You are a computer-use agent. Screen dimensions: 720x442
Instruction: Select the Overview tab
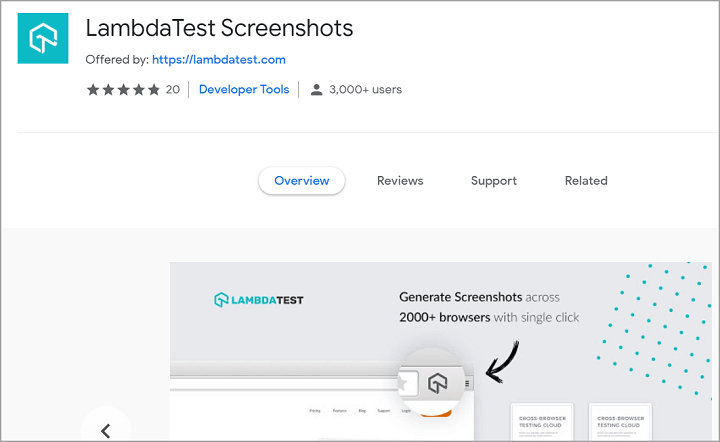pyautogui.click(x=301, y=181)
